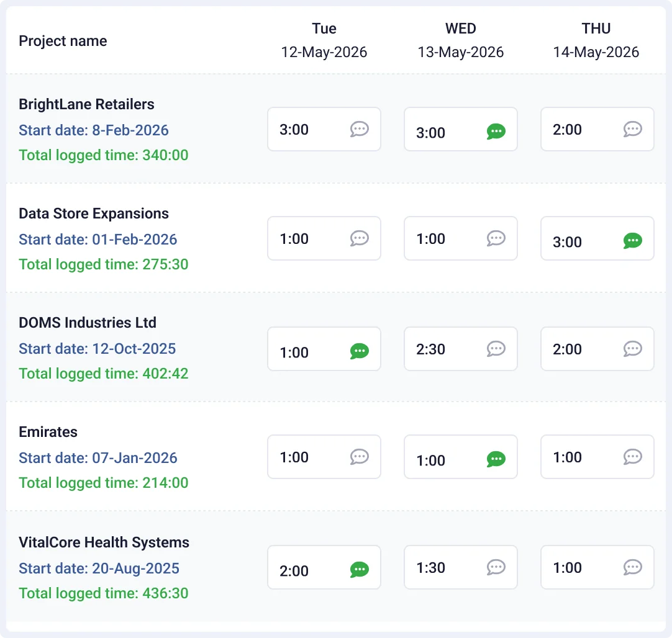Edit VitalCore Health Thursday time 1:00
This screenshot has width=672, height=638.
[597, 567]
